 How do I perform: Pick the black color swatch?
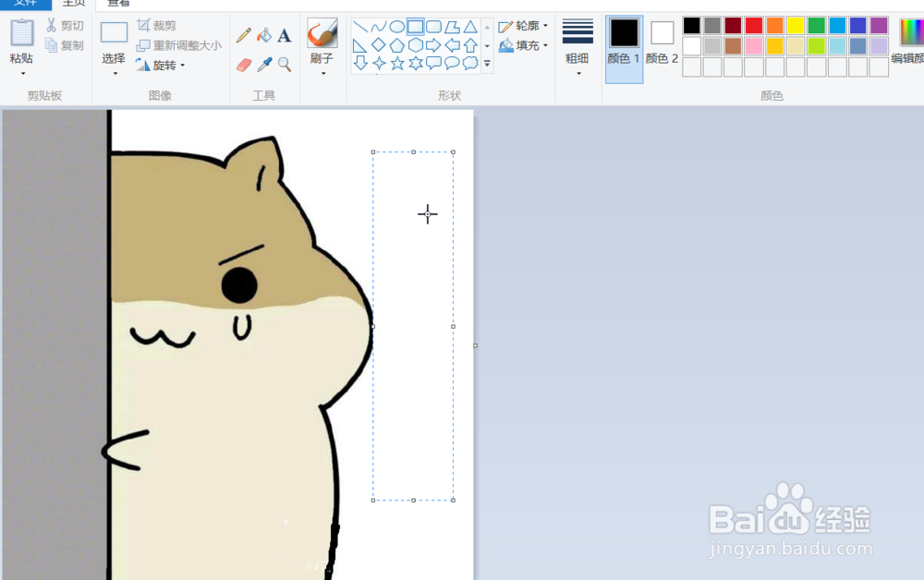[x=692, y=25]
